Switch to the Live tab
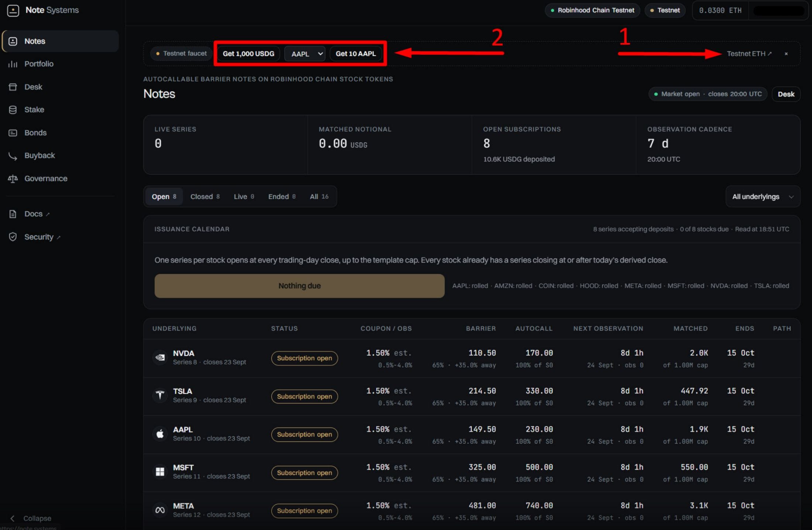Image resolution: width=812 pixels, height=530 pixels. pyautogui.click(x=244, y=196)
